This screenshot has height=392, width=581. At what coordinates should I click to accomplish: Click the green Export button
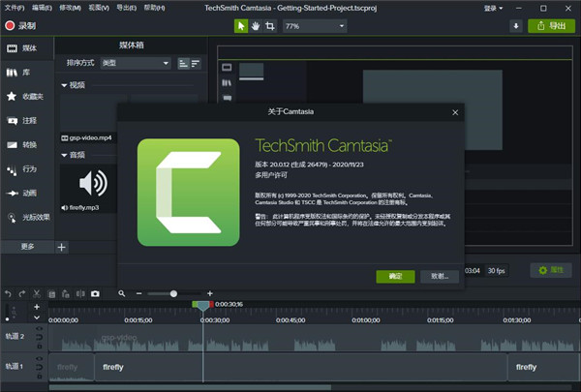tap(552, 26)
